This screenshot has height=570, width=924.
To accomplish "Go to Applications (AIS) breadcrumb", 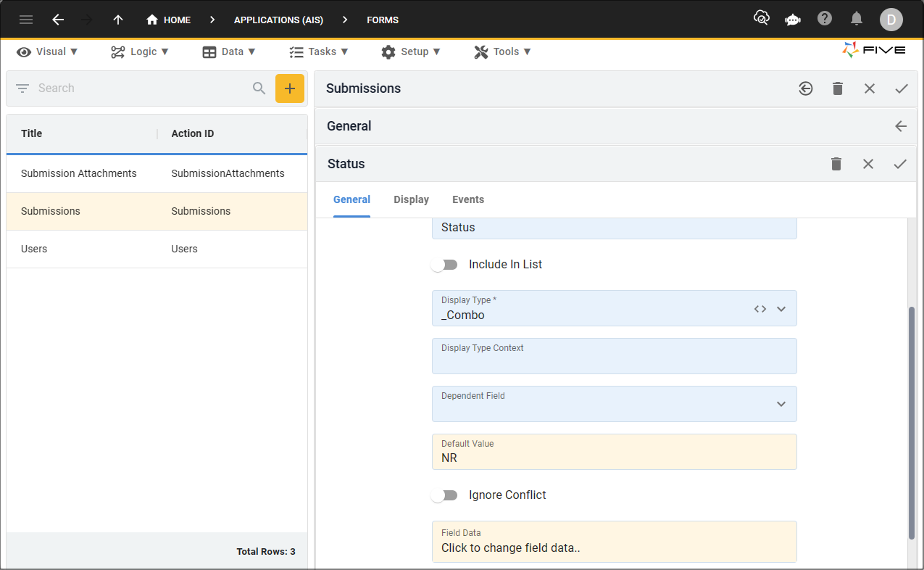I will click(x=278, y=20).
